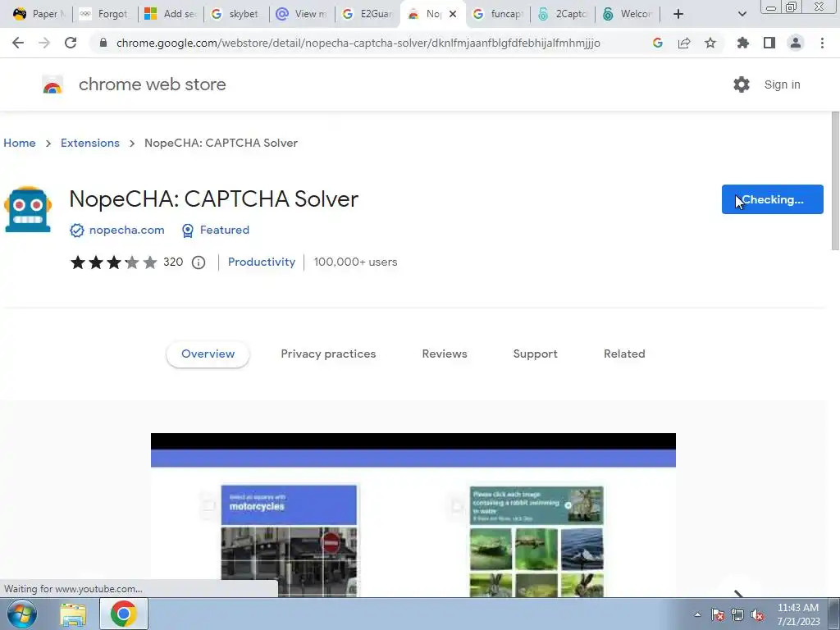The image size is (840, 630).
Task: Open the Extensions puzzle piece icon
Action: tap(742, 43)
